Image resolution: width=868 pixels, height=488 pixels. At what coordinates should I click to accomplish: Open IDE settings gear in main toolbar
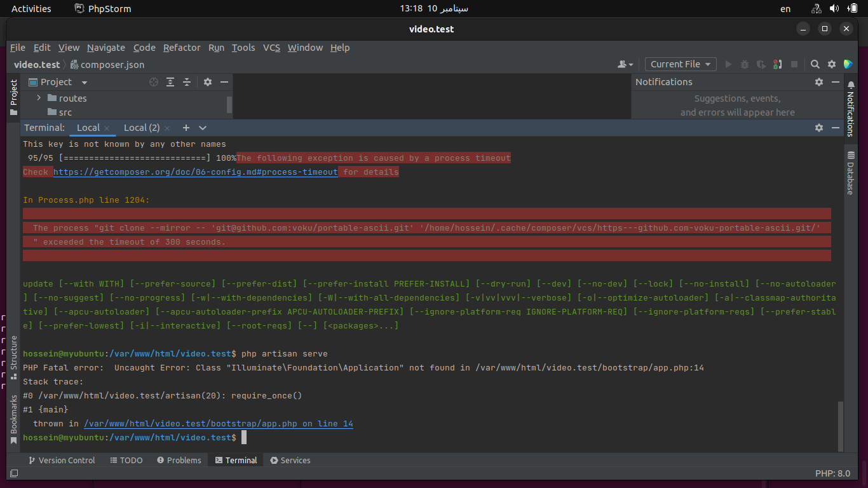[832, 64]
